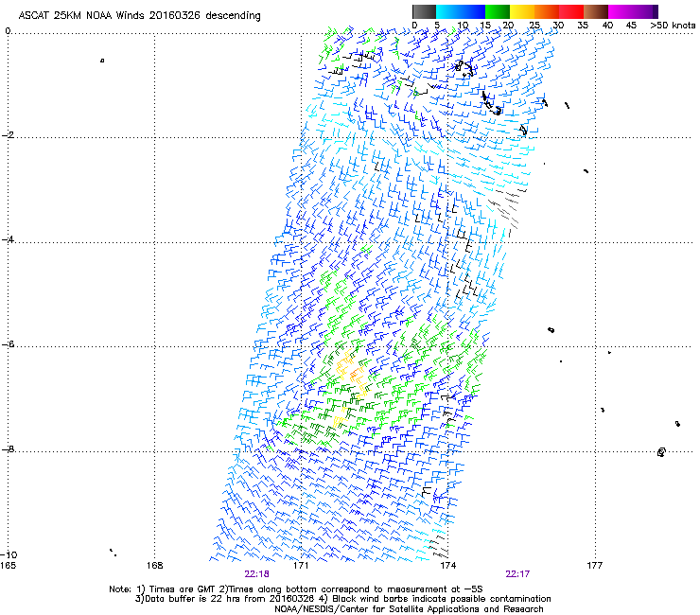Viewport: 700px width, 615px height.
Task: Click the purple '22:18' swath time label
Action: 256,574
